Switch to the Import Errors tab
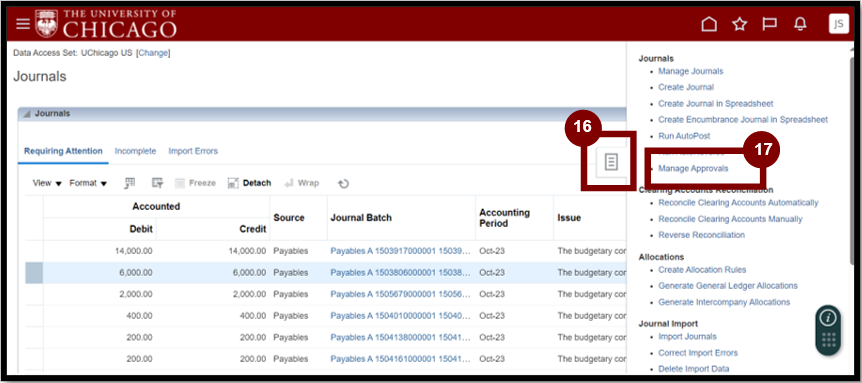The image size is (862, 383). 193,151
